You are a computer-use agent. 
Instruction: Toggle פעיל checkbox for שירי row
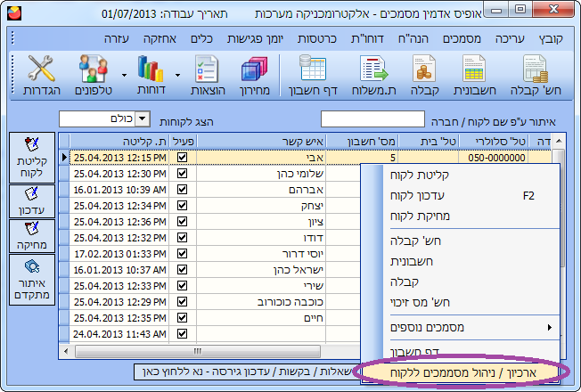[182, 286]
